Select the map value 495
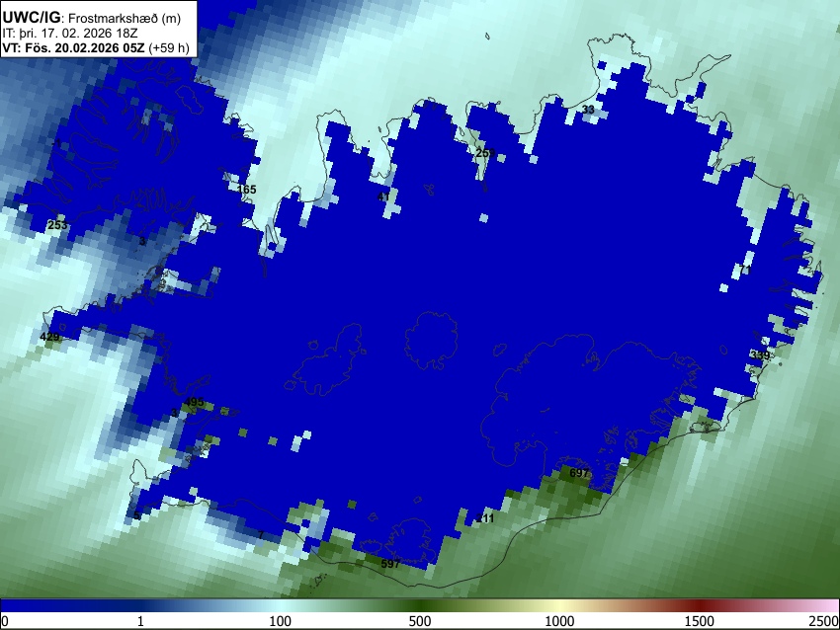840x630 pixels. pos(194,402)
